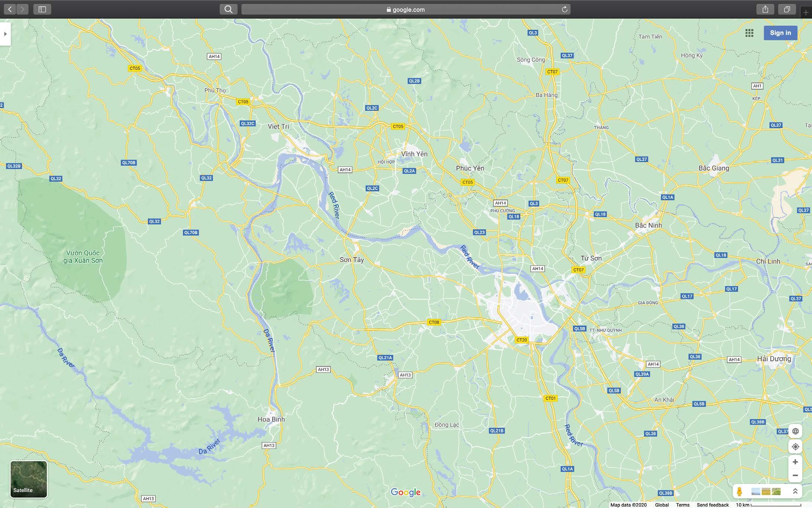
Task: Click the show your location target icon
Action: click(x=795, y=447)
